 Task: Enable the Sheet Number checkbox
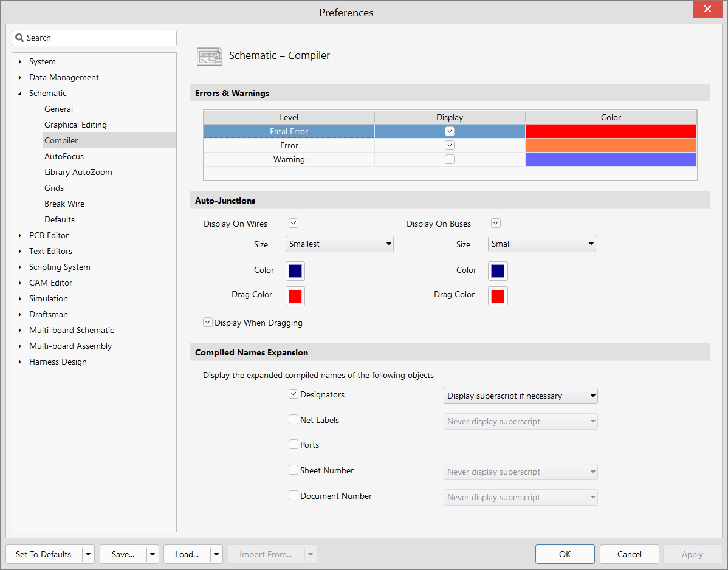(x=294, y=470)
